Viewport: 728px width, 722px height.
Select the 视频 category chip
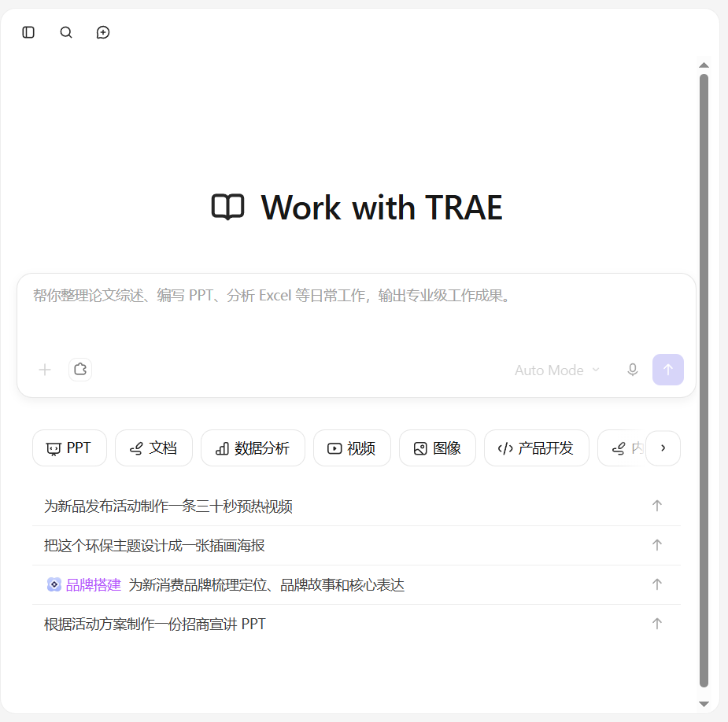(352, 448)
